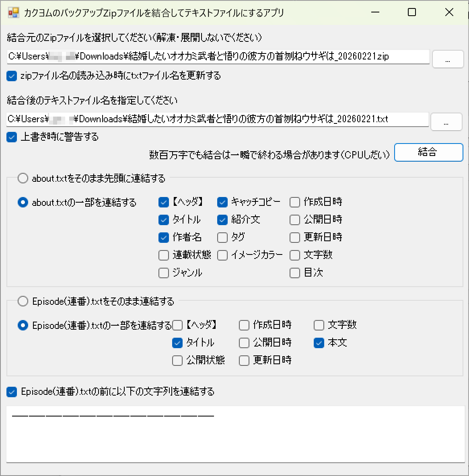Check the ジャンル checkbox
469x476 pixels.
(164, 273)
